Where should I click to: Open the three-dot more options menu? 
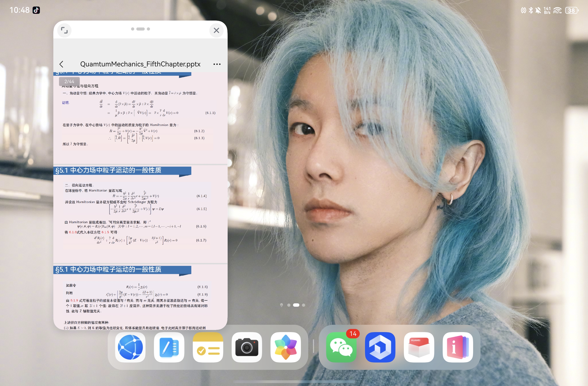click(217, 64)
